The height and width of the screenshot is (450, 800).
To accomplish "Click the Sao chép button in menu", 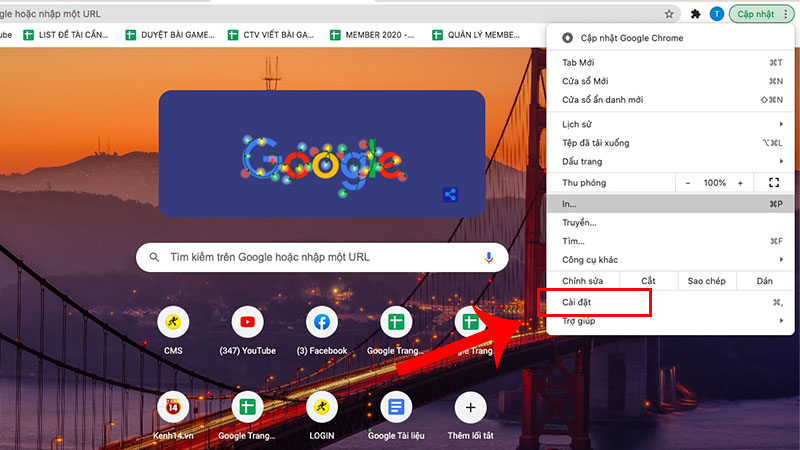I will pos(707,281).
